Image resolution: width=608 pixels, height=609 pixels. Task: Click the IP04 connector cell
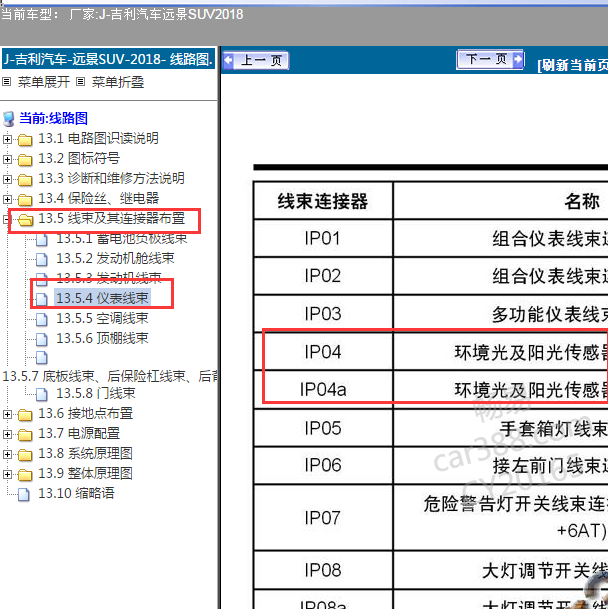coord(322,351)
